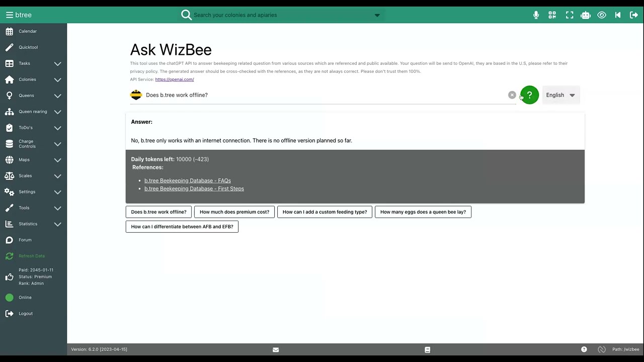The height and width of the screenshot is (362, 644).
Task: Open the search bar dropdown arrow
Action: click(x=377, y=15)
